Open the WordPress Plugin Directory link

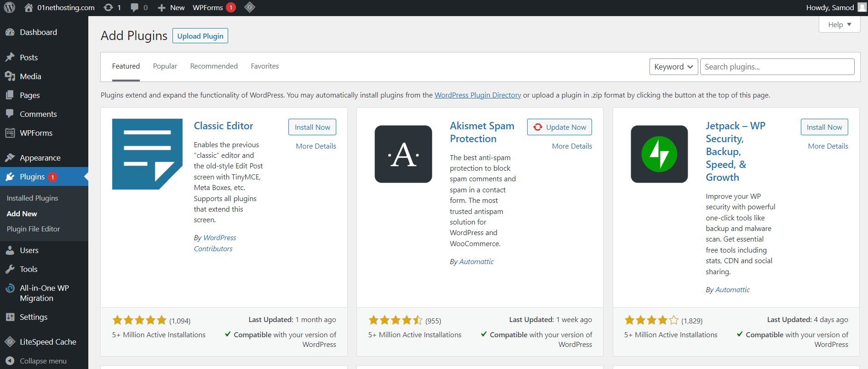(x=478, y=95)
